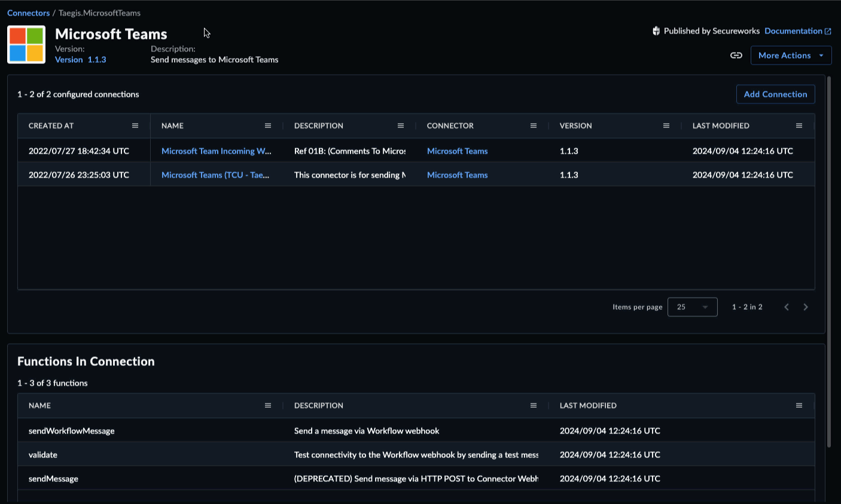Open Microsoft Teams (TCU - Tae... connection

click(215, 175)
